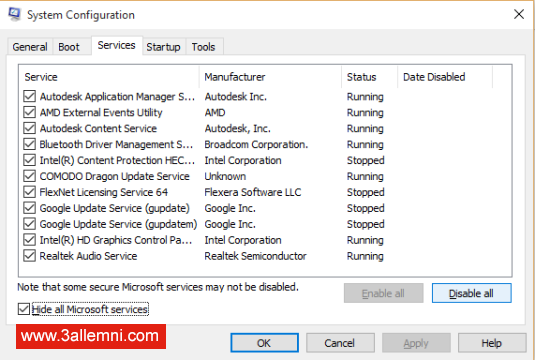Click Running status of Autodesk Content Service

point(365,129)
